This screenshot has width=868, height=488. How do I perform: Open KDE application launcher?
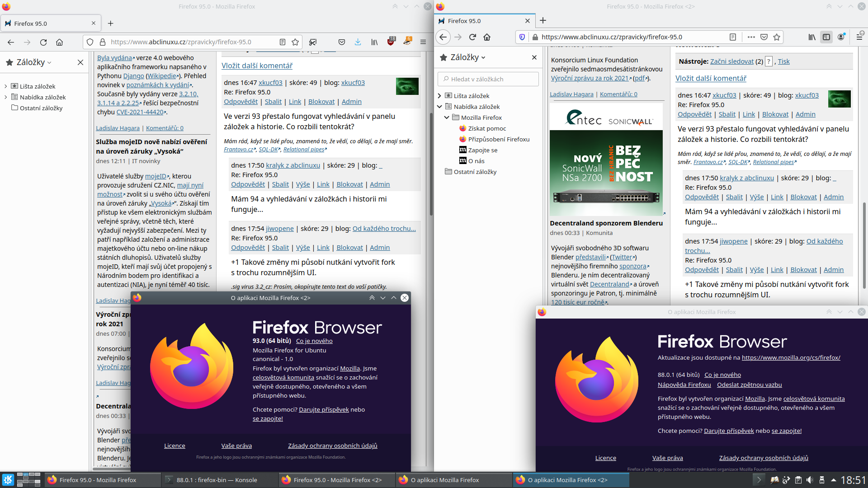pyautogui.click(x=8, y=480)
